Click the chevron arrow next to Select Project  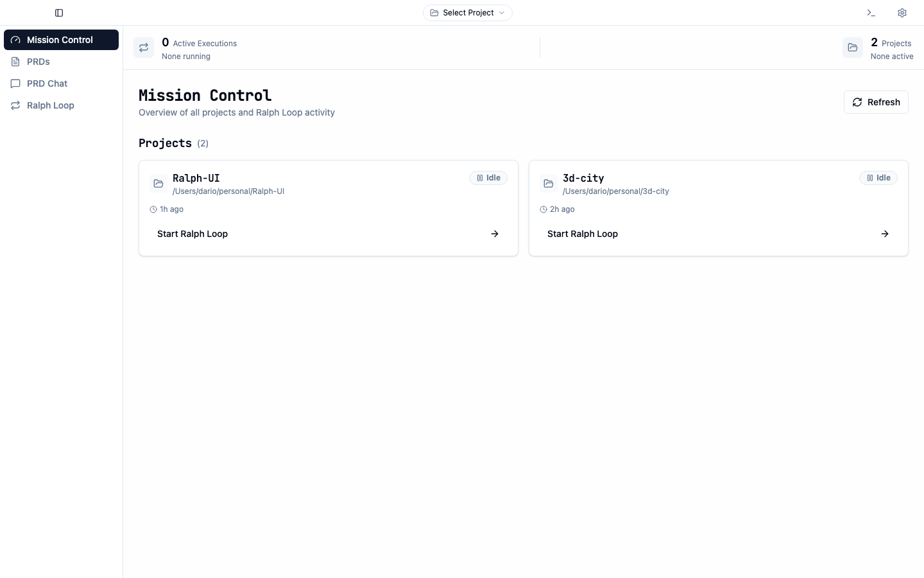[x=502, y=13]
